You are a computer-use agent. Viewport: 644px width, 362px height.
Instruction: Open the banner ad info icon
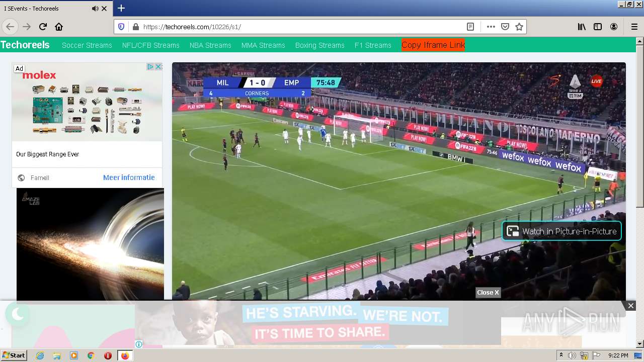(139, 344)
